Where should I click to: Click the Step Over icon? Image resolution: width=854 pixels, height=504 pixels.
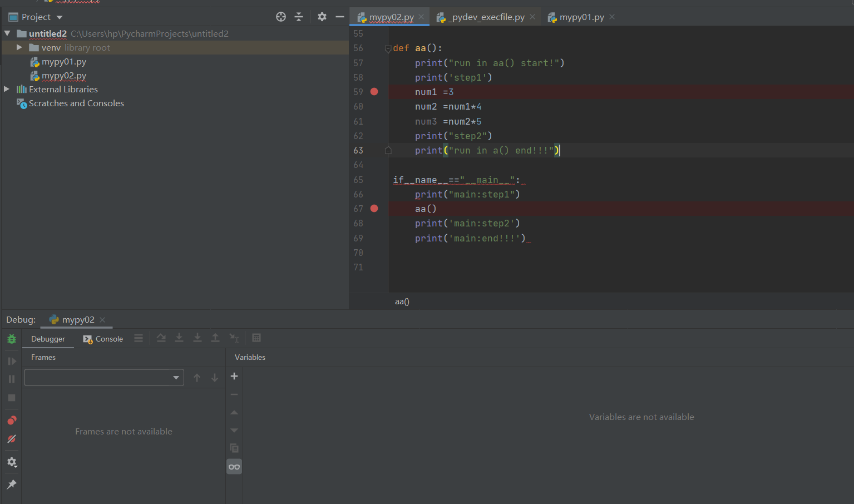161,338
